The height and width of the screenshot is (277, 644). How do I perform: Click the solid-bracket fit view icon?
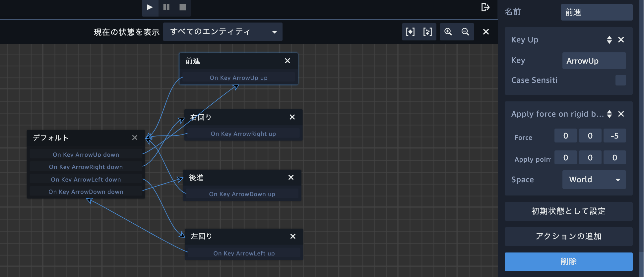click(411, 32)
